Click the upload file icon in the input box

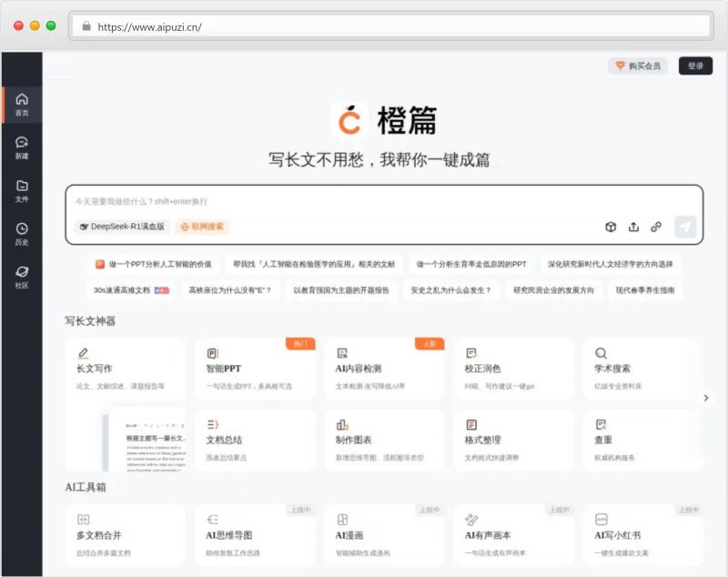[633, 227]
